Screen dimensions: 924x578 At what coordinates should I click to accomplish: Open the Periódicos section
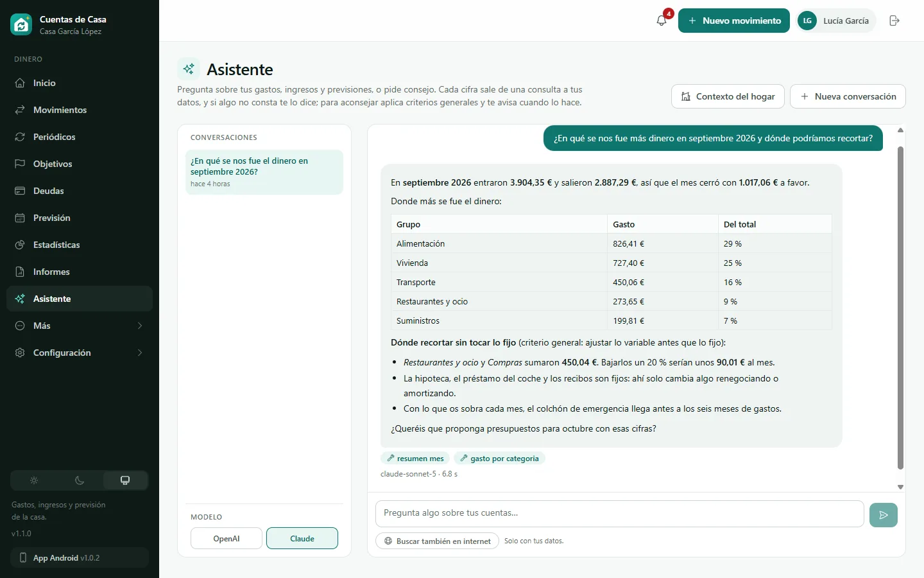pyautogui.click(x=80, y=137)
